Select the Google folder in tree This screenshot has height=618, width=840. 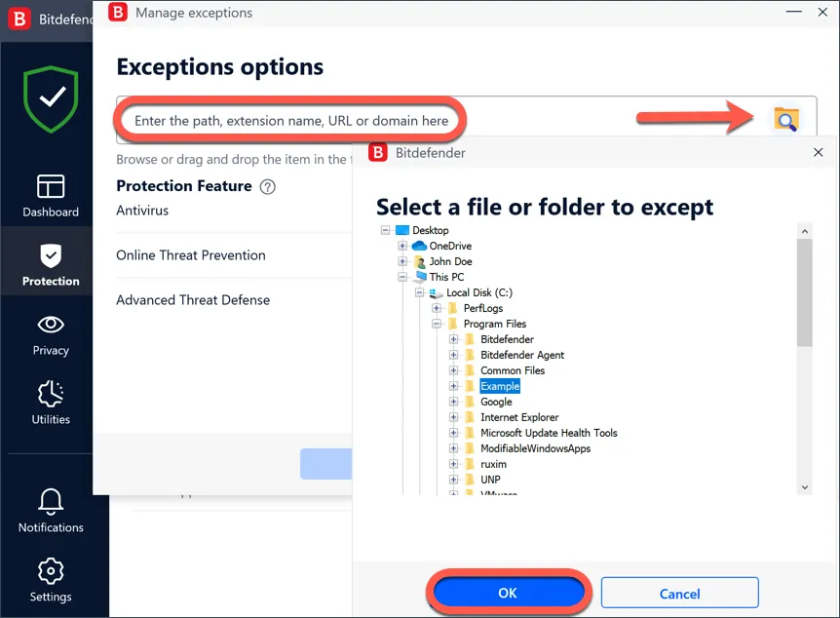[x=496, y=402]
